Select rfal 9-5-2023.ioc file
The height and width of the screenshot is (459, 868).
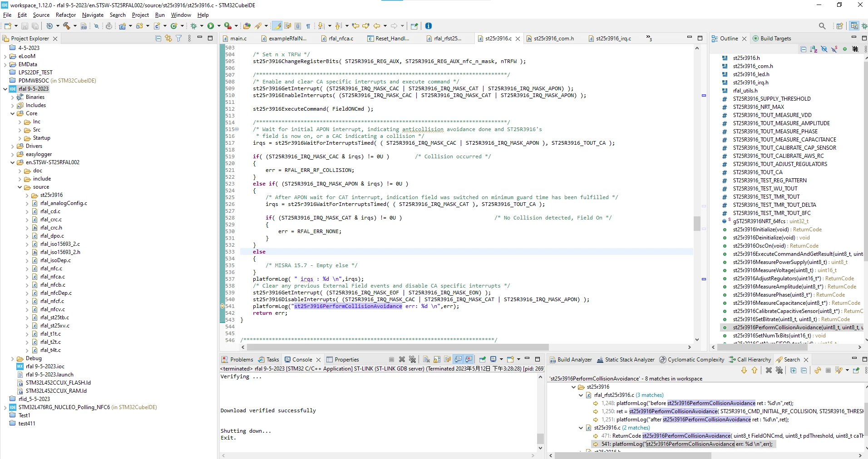pos(40,366)
